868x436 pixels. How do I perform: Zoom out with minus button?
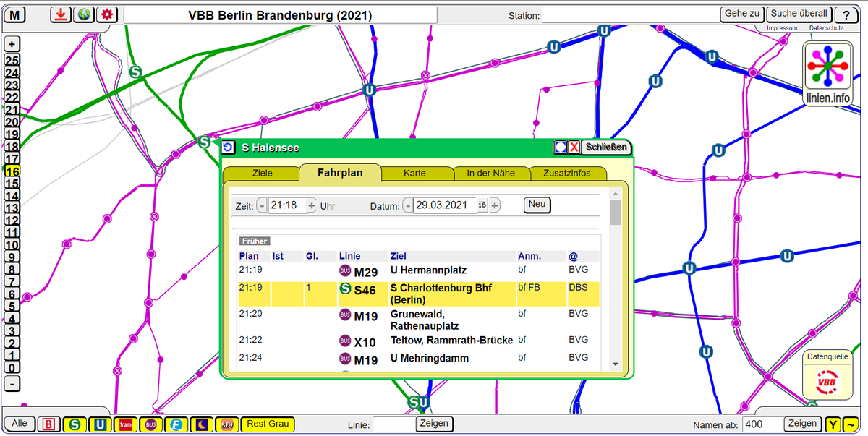tap(12, 383)
